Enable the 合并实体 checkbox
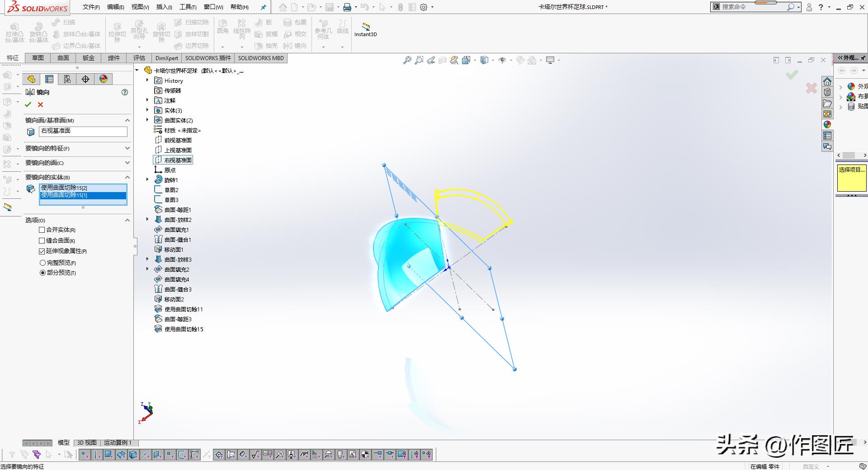The width and height of the screenshot is (868, 470). pyautogui.click(x=42, y=230)
